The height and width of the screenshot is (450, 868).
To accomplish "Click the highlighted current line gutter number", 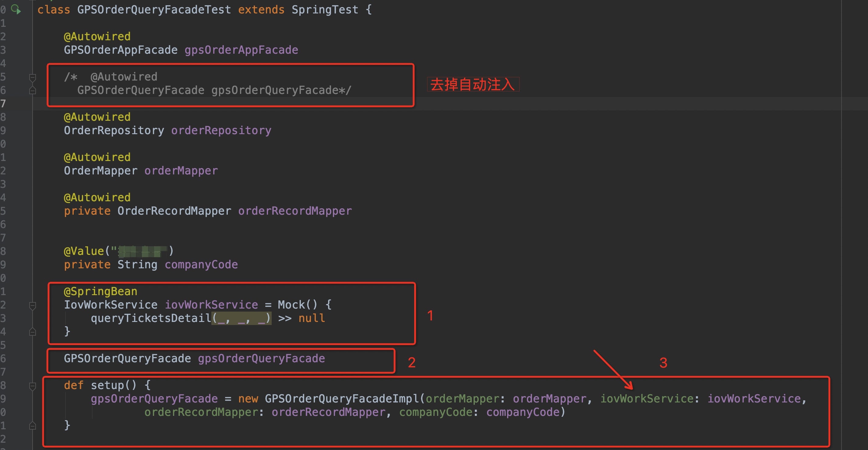I will [3, 104].
